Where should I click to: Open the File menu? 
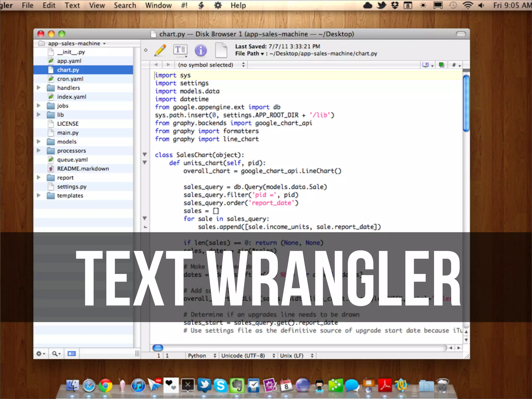28,5
